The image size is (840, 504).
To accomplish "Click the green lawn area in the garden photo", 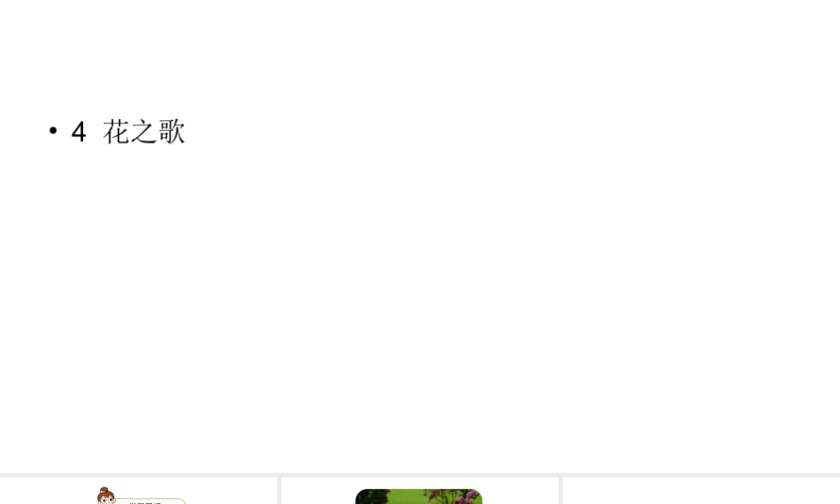I will [407, 498].
